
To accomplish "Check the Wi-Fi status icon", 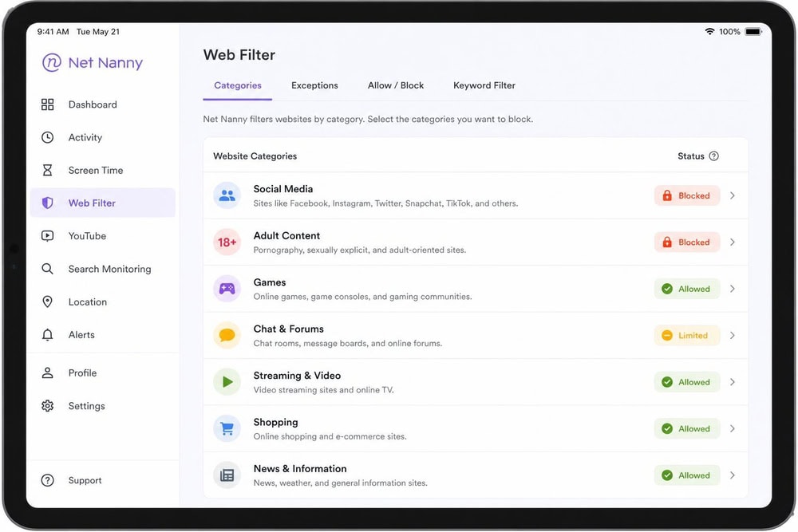I will (x=709, y=32).
